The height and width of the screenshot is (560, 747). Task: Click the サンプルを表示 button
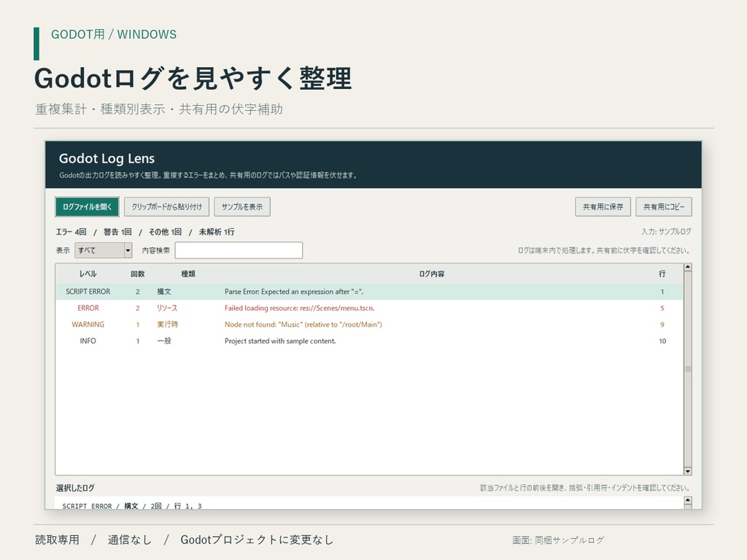click(242, 206)
